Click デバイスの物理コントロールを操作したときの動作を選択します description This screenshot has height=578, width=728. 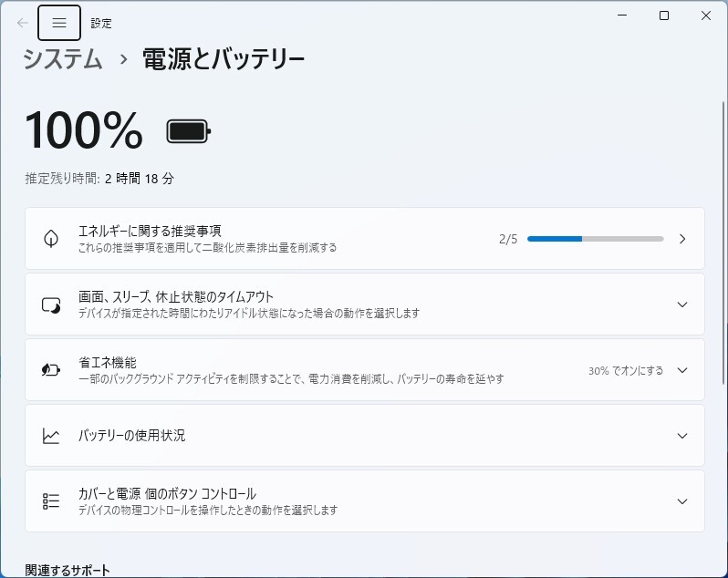[207, 511]
